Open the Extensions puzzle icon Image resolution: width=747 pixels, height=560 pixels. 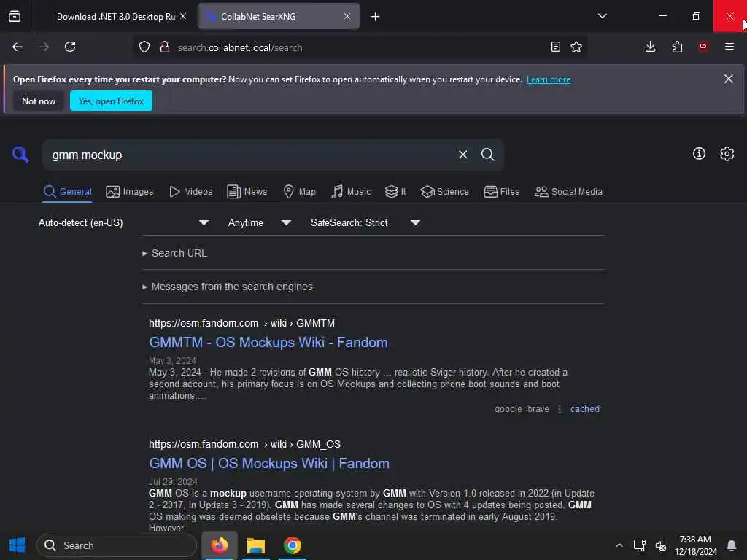pyautogui.click(x=677, y=47)
